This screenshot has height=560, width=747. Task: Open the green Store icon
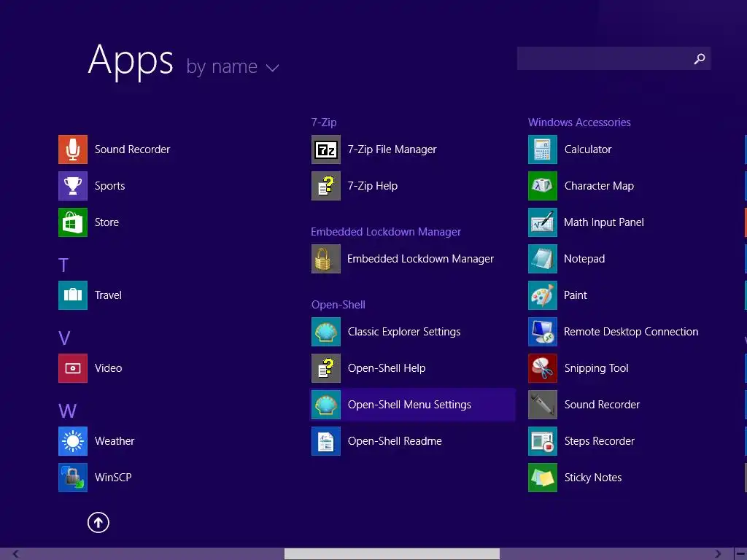point(73,222)
